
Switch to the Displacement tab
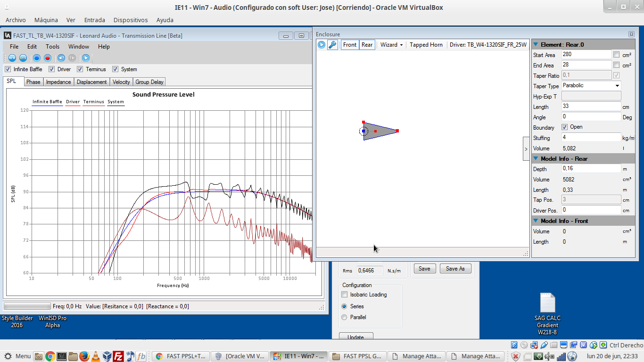tap(92, 82)
